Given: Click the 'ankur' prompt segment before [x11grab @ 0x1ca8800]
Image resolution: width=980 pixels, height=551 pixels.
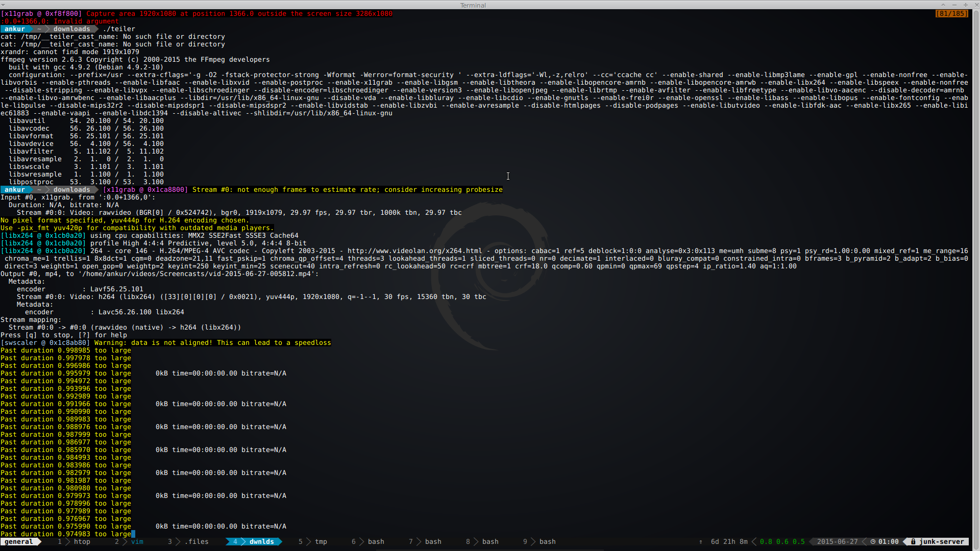Looking at the screenshot, I should tap(15, 190).
